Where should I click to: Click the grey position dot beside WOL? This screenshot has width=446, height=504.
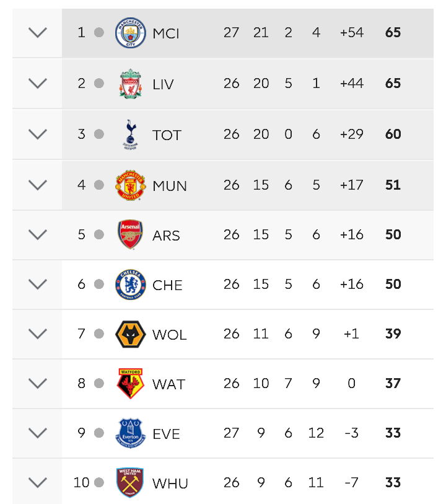(99, 334)
